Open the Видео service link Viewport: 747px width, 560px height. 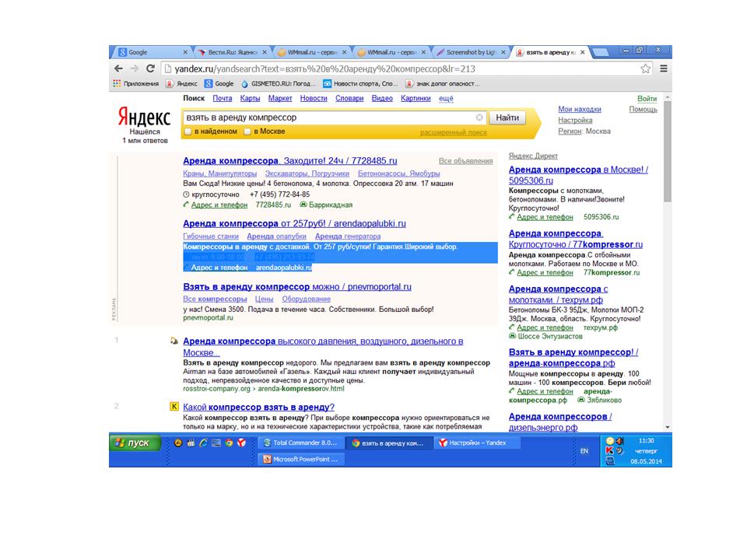point(382,98)
